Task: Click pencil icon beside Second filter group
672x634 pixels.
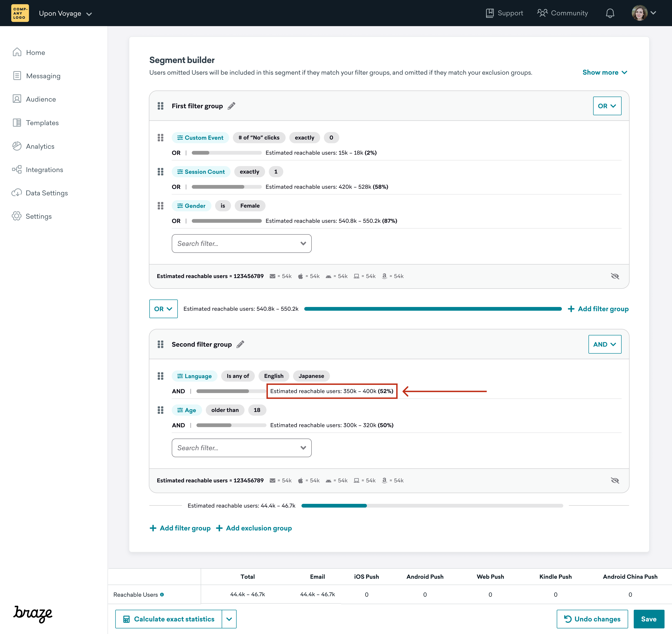Action: click(x=240, y=344)
